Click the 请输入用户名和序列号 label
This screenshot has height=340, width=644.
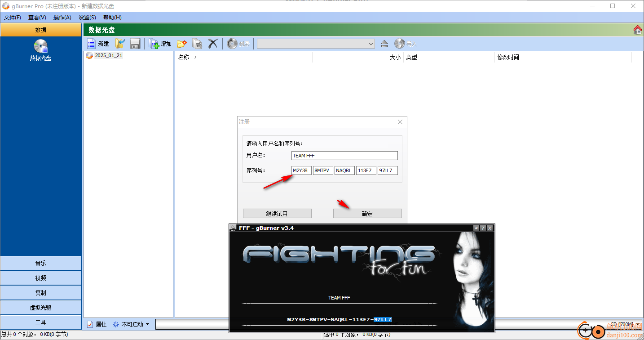tap(274, 144)
